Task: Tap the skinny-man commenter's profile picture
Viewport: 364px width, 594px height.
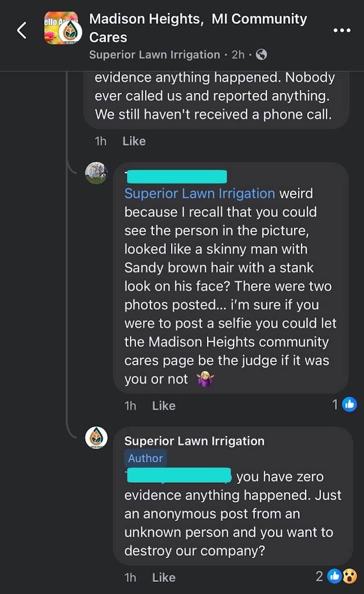Action: 96,173
